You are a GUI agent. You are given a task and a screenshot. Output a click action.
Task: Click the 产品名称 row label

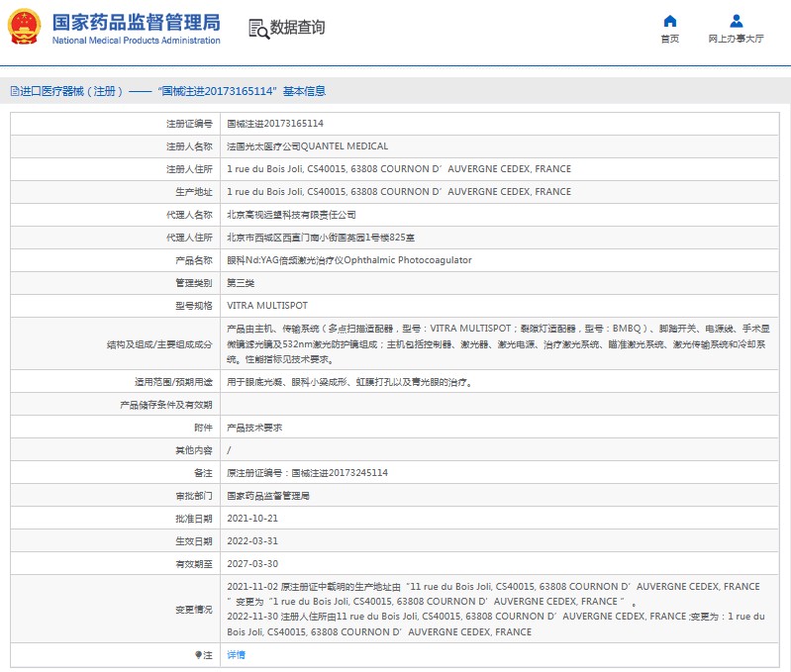point(194,260)
